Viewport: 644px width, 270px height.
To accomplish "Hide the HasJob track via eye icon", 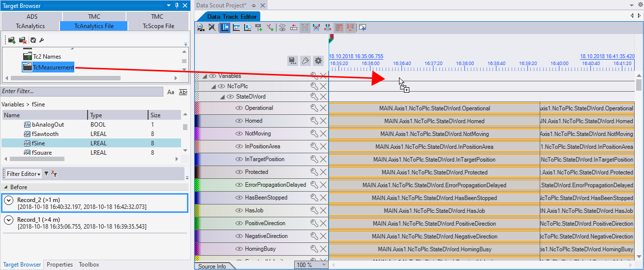I will point(239,210).
